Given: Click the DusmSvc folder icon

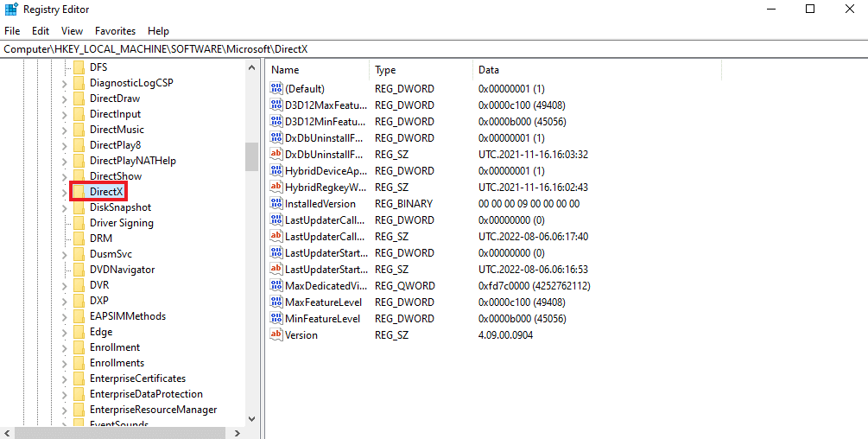Looking at the screenshot, I should click(x=79, y=254).
